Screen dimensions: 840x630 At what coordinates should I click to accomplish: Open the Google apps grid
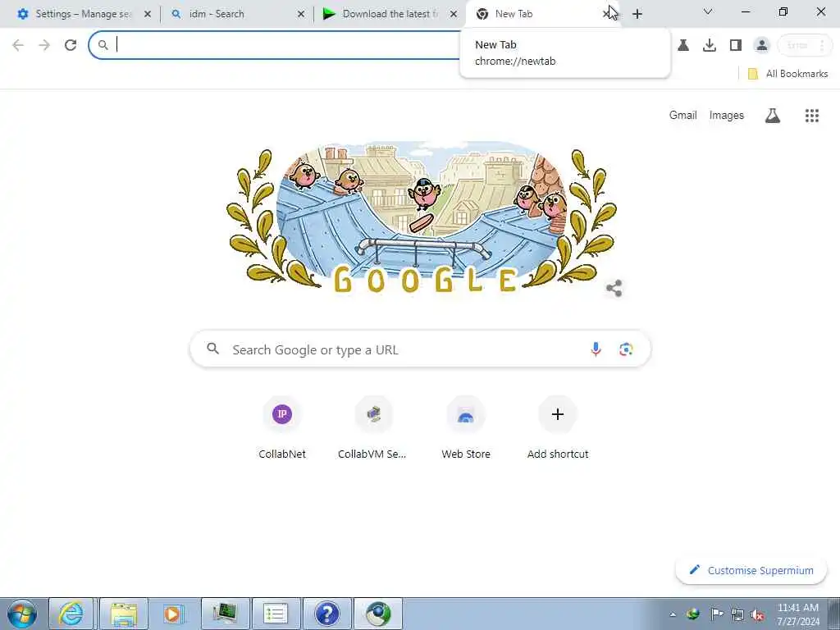coord(812,116)
